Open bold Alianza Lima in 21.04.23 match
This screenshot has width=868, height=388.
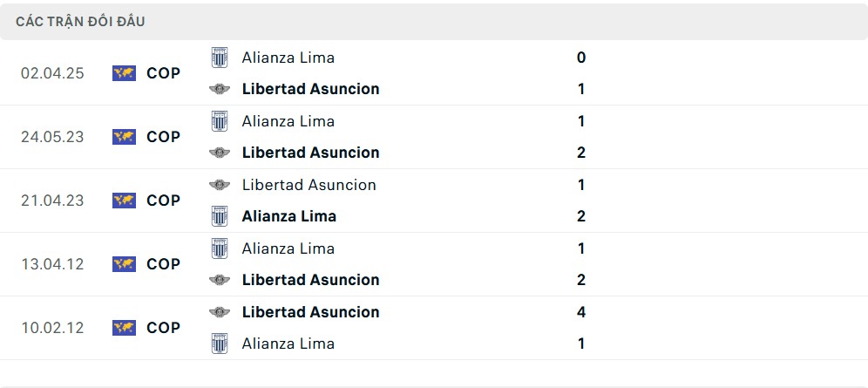pyautogui.click(x=289, y=216)
